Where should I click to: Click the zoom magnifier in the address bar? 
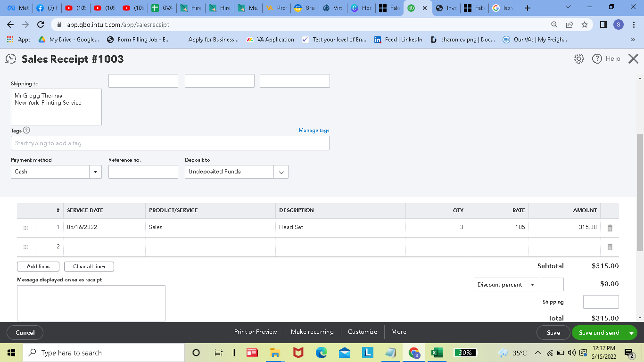(554, 25)
